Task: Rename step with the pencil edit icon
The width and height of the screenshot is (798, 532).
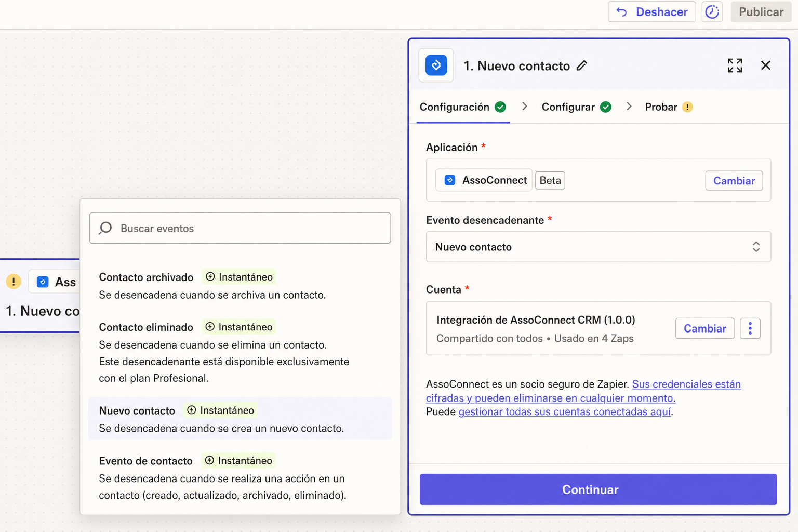Action: click(582, 65)
